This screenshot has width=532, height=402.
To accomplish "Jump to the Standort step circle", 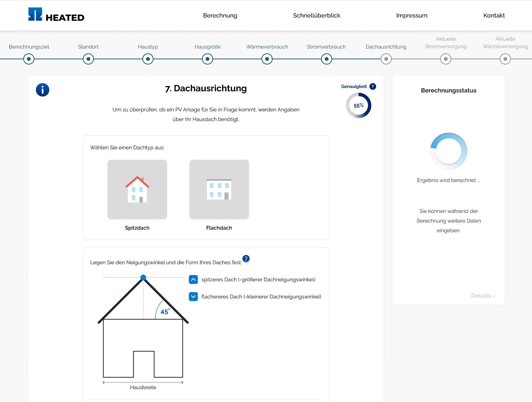I will point(88,59).
